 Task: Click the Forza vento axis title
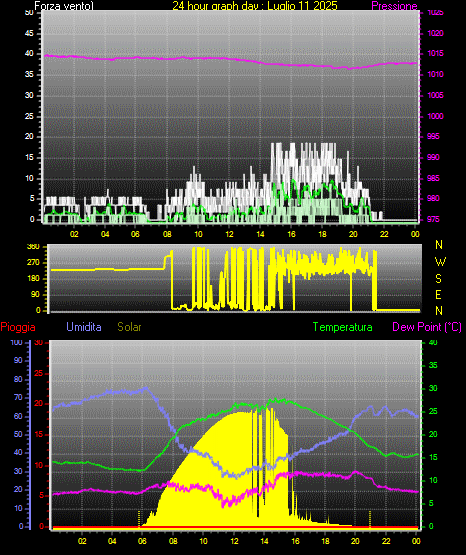tap(64, 6)
